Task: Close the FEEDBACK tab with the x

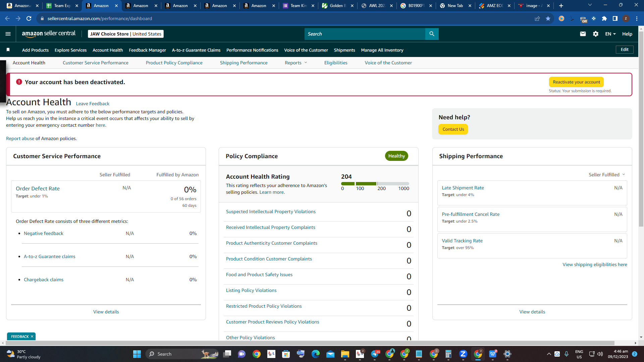Action: 32,337
